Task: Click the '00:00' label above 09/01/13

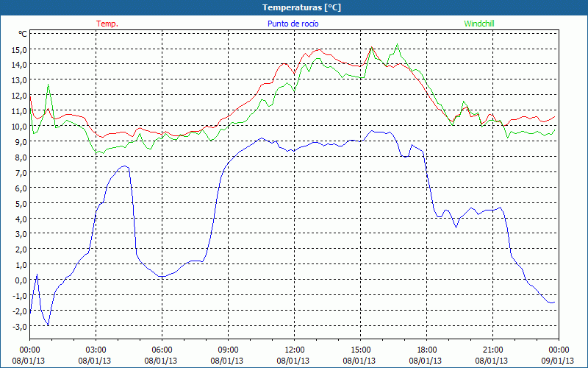Action: tap(559, 350)
